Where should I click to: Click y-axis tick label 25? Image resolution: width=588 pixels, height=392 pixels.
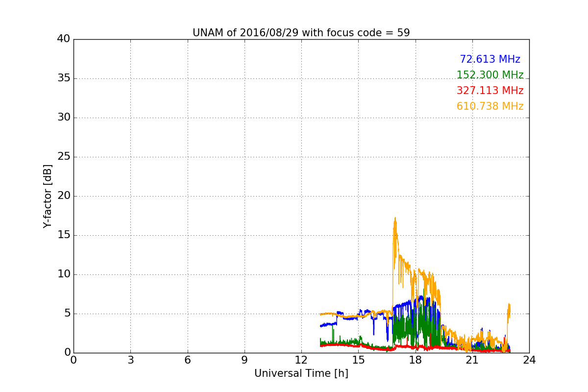64,157
